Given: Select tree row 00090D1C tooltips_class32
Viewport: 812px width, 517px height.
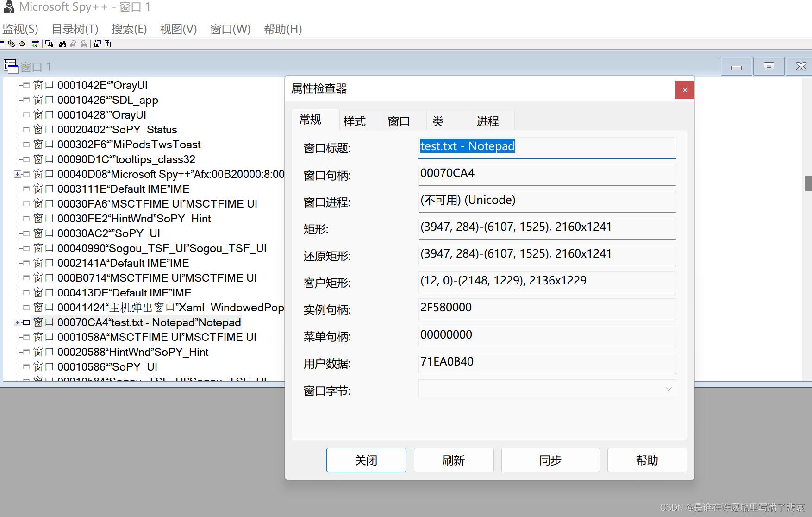Looking at the screenshot, I should point(114,159).
